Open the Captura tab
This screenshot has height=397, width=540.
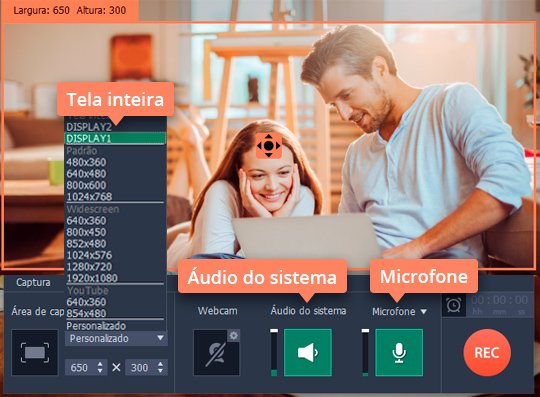pos(33,282)
